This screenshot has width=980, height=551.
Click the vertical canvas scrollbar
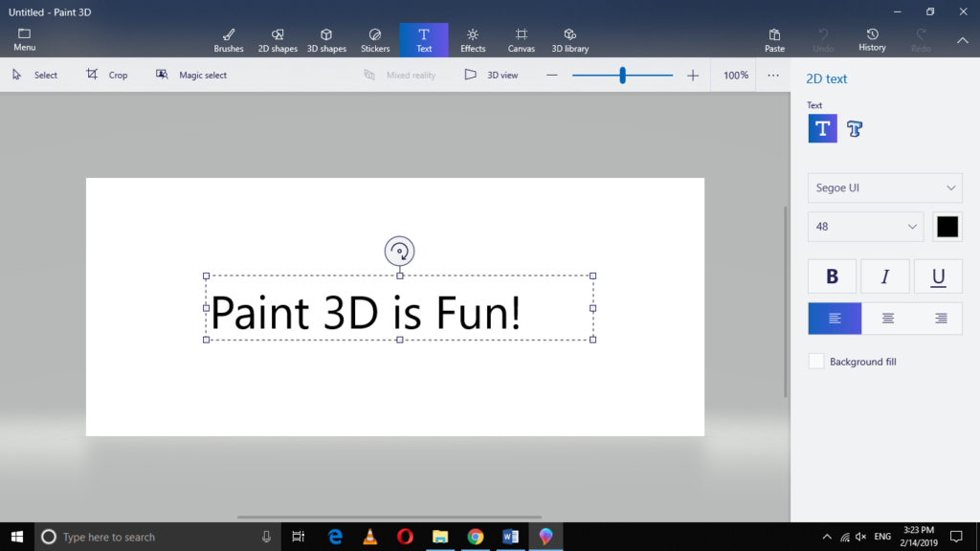tap(786, 301)
